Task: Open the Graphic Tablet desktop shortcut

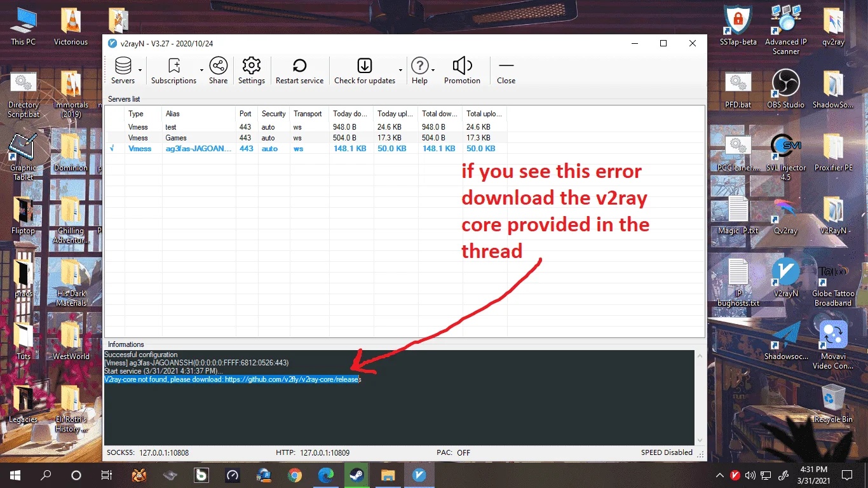Action: coord(23,157)
